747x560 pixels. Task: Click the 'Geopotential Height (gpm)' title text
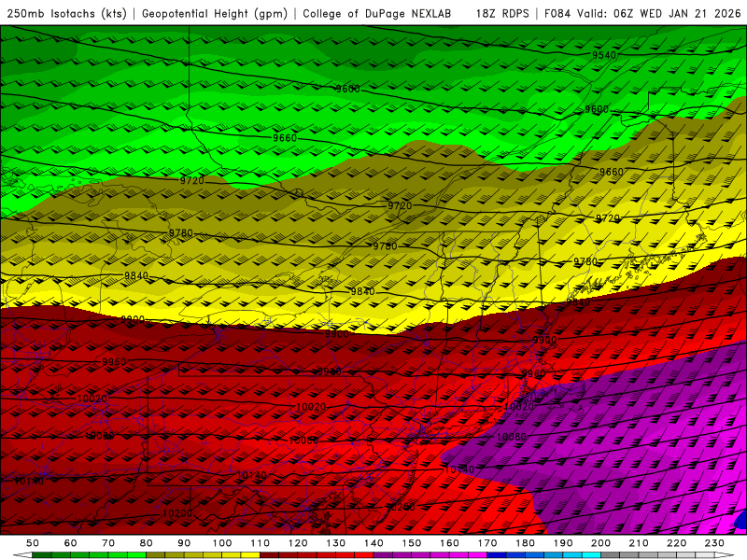click(215, 14)
